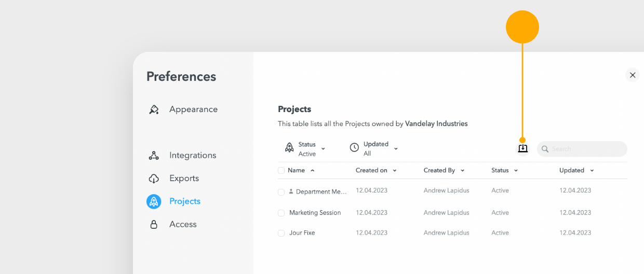Open the Department Me… project
This screenshot has width=644, height=274.
[x=321, y=191]
